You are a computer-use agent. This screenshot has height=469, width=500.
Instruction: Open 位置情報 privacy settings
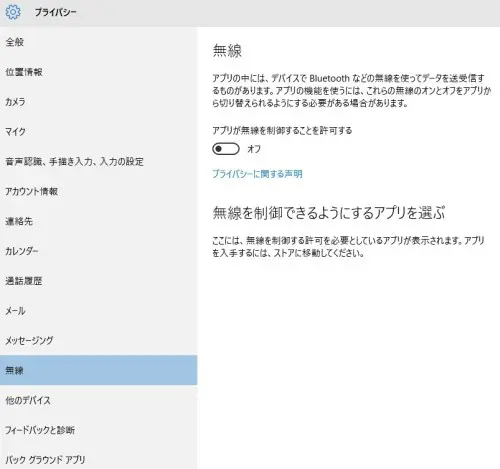coord(98,72)
